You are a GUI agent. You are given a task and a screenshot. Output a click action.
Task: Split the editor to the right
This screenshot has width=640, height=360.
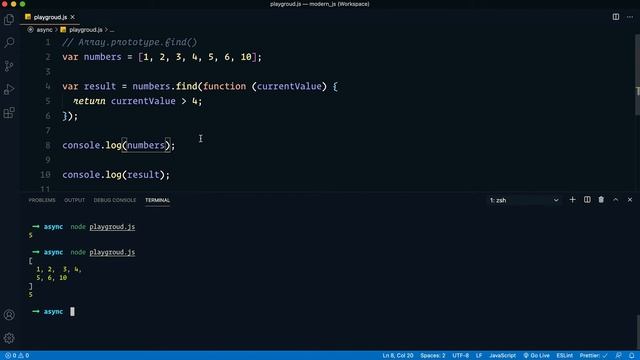tap(616, 17)
